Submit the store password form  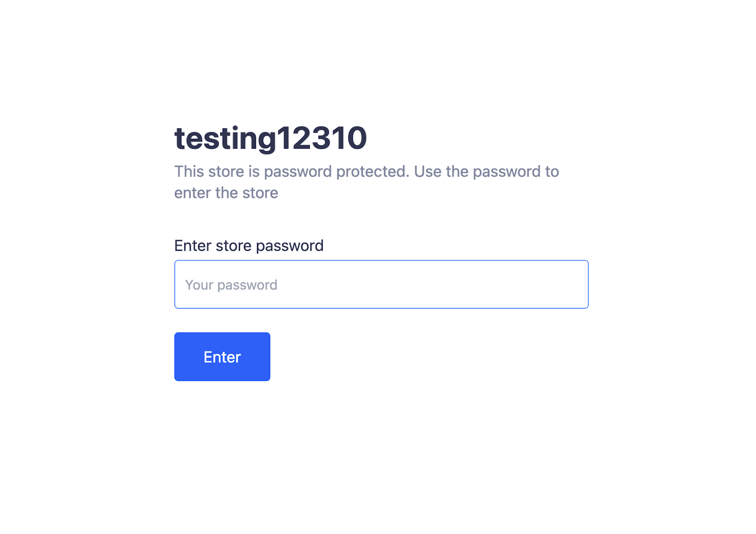tap(222, 356)
